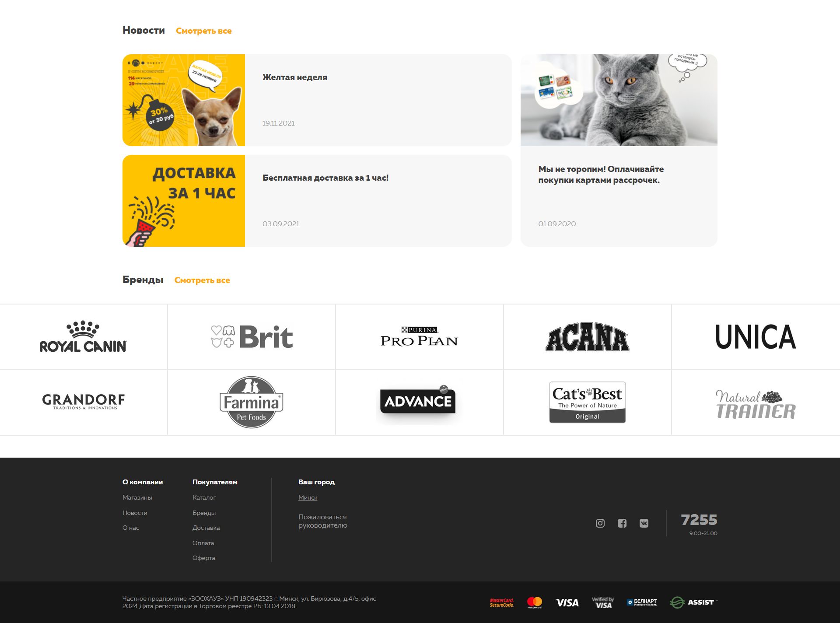Image resolution: width=840 pixels, height=623 pixels.
Task: Click 'Пожаловаться руководителю' link
Action: (323, 521)
